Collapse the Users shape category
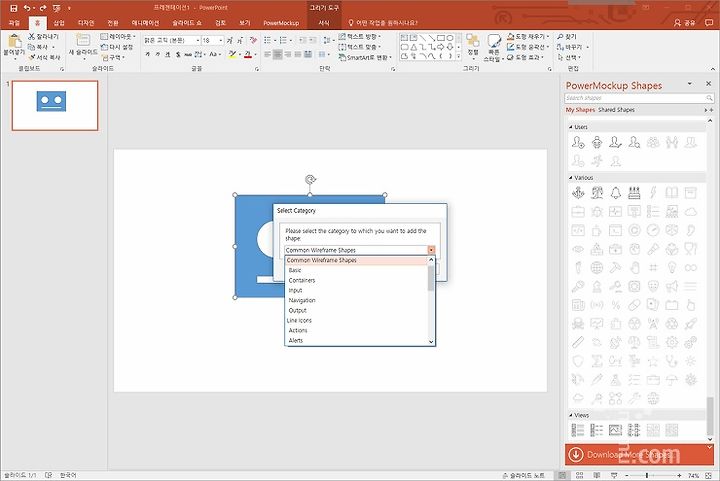The image size is (720, 481). point(571,127)
